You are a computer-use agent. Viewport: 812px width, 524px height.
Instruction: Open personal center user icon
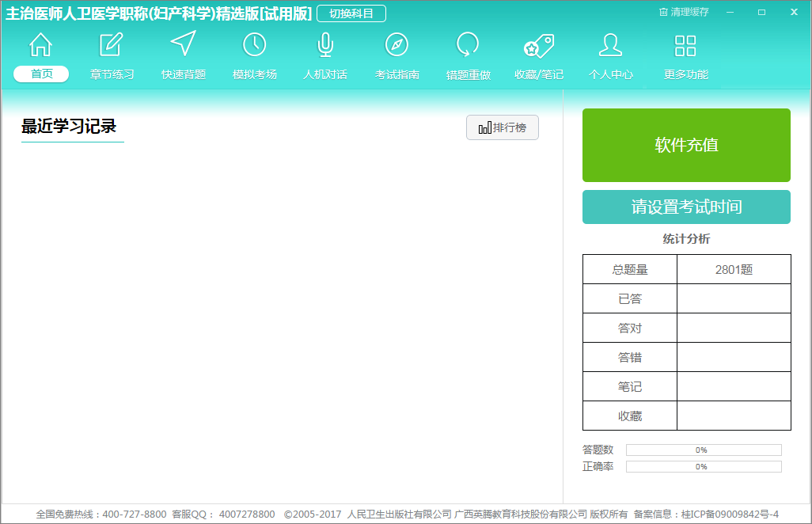[610, 44]
